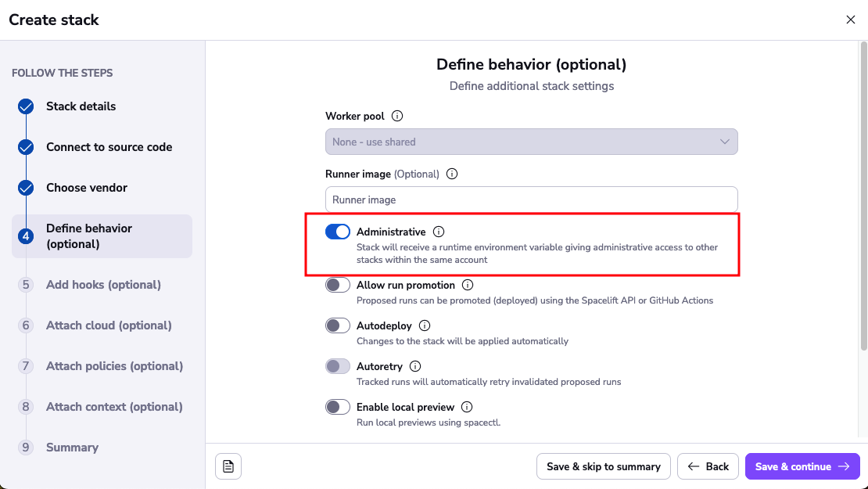
Task: Click the info icon next to Worker pool
Action: (x=397, y=116)
